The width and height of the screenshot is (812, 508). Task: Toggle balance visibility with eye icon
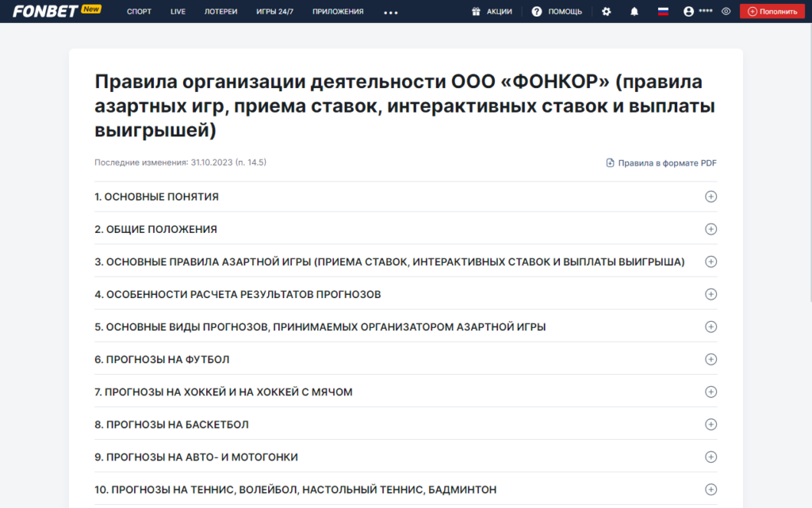[x=726, y=11]
